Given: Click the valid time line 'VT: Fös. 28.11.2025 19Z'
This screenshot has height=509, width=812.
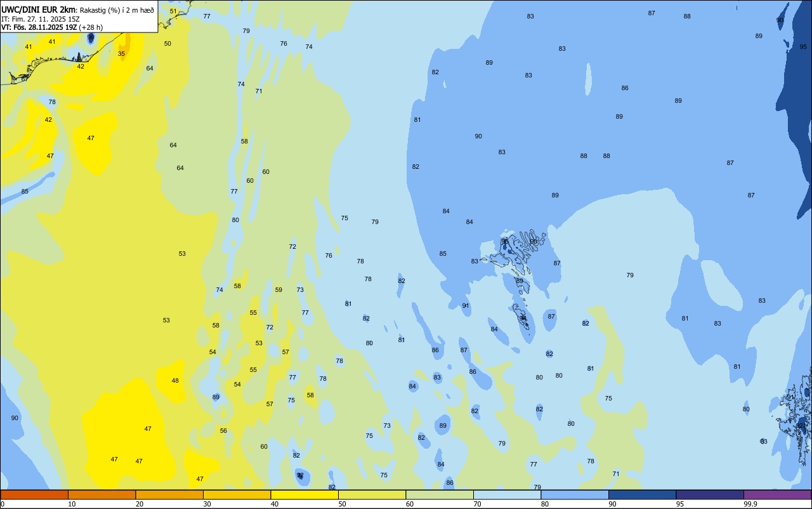Looking at the screenshot, I should tap(39, 27).
